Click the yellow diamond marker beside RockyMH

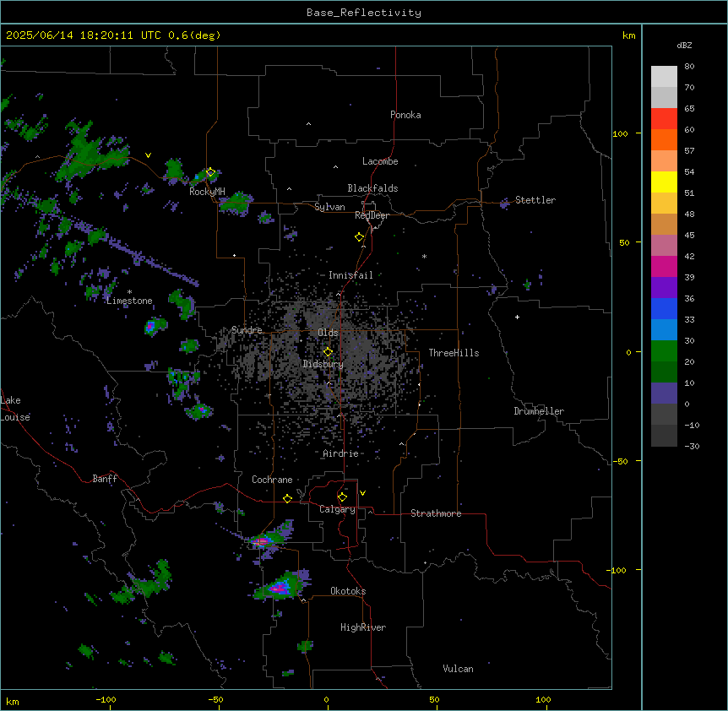210,172
